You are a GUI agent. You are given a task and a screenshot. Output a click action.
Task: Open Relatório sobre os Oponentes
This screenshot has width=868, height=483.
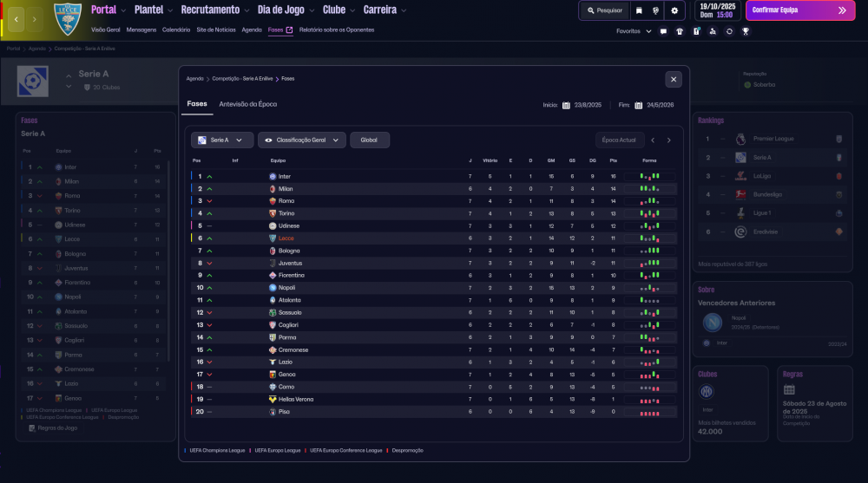(337, 29)
